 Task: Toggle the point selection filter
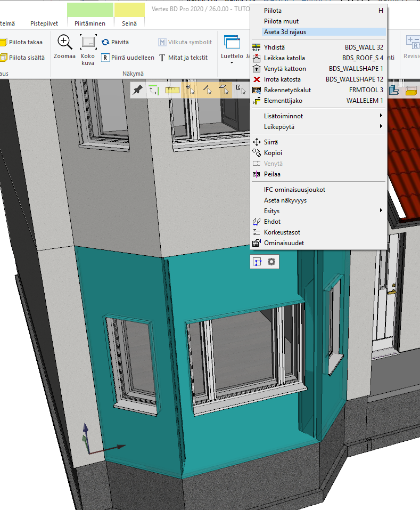[x=190, y=90]
